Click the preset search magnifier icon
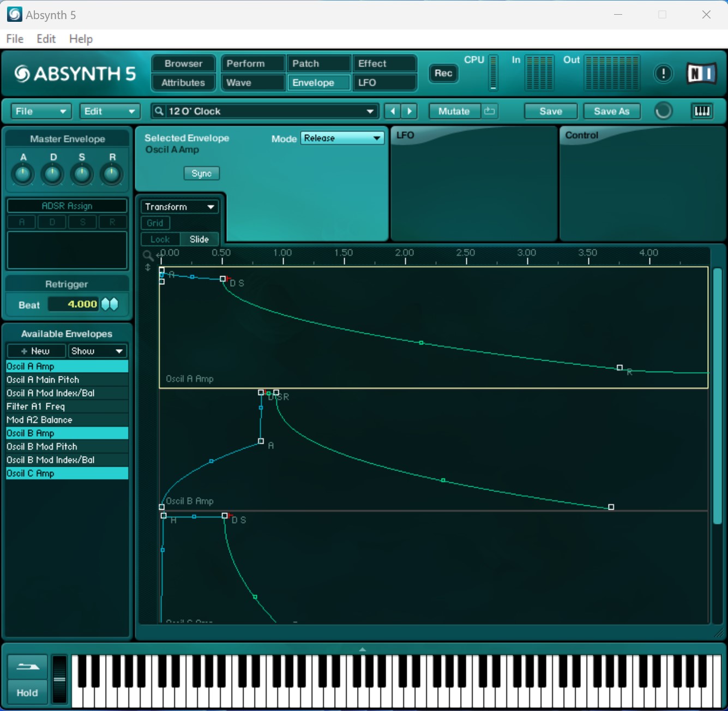Viewport: 728px width, 711px height. pyautogui.click(x=159, y=111)
